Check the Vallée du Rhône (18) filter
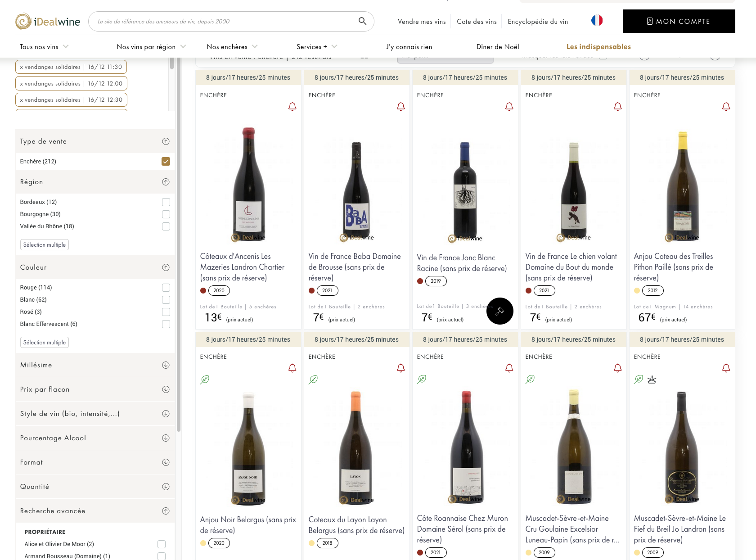 pos(166,226)
